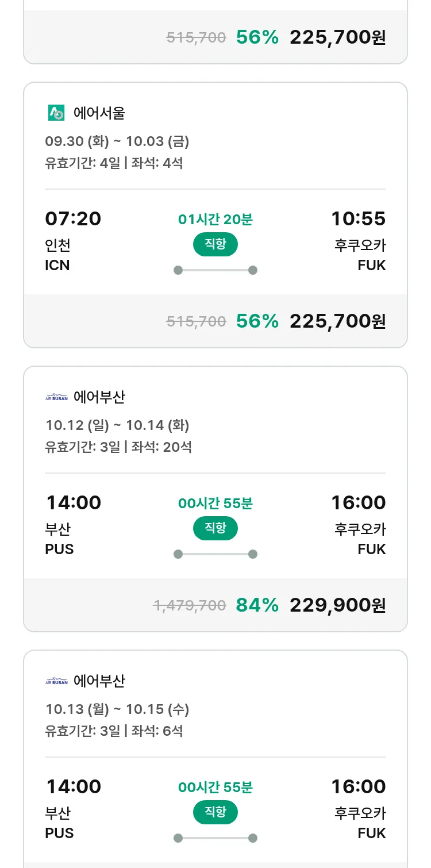431x868 pixels.
Task: Open 에어부산 name on the 10.12 card
Action: (x=99, y=397)
